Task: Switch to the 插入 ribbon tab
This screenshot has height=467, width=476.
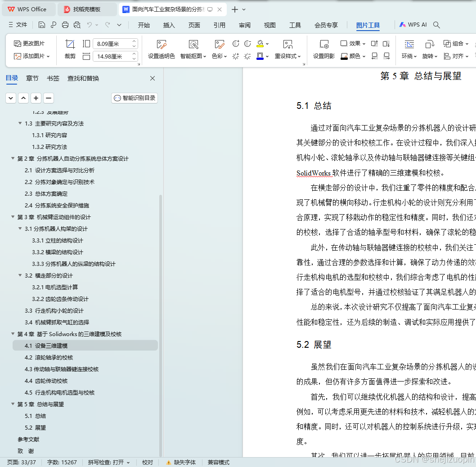Action: [169, 25]
